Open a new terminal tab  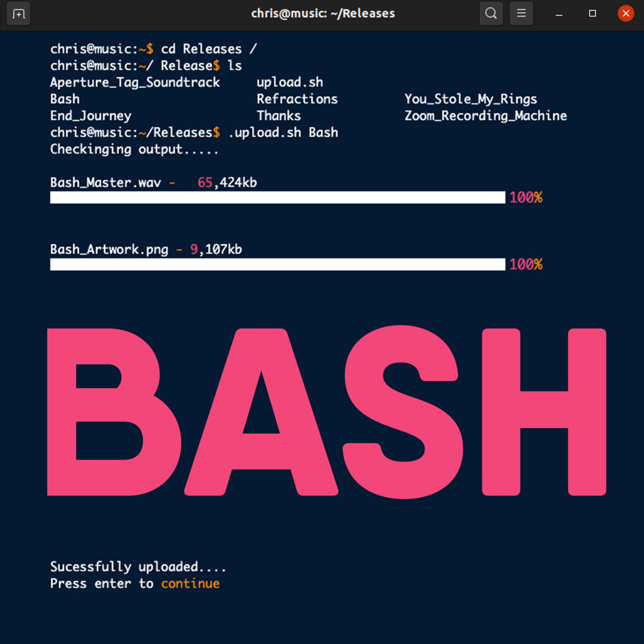[x=19, y=13]
